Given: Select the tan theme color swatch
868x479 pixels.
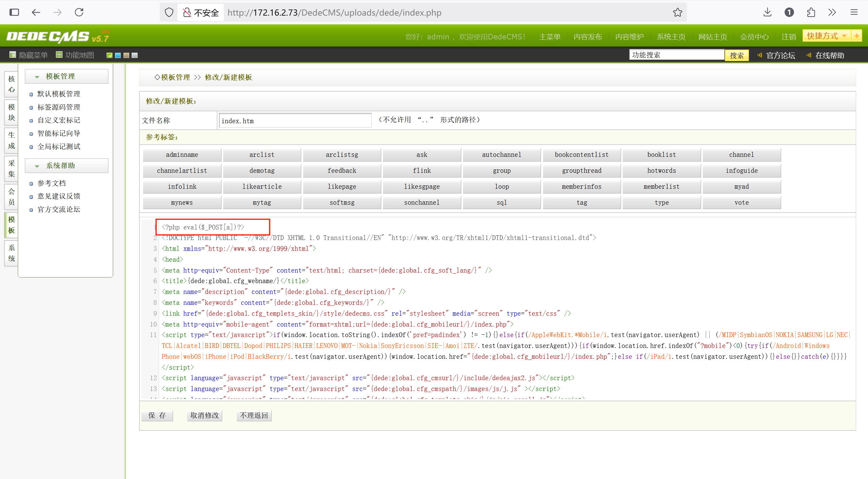Looking at the screenshot, I should (127, 55).
